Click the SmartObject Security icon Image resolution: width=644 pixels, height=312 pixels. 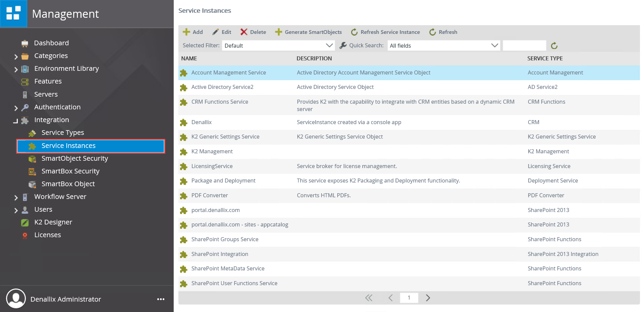(32, 159)
